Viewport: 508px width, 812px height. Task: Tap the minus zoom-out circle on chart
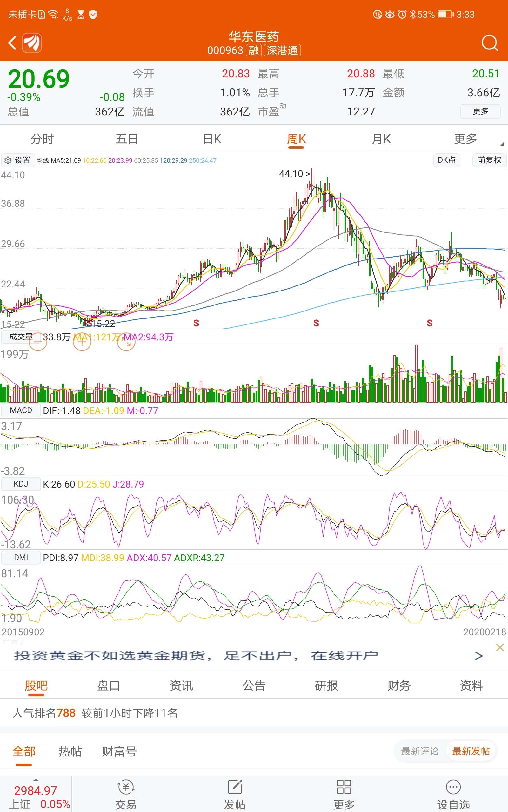pyautogui.click(x=38, y=342)
